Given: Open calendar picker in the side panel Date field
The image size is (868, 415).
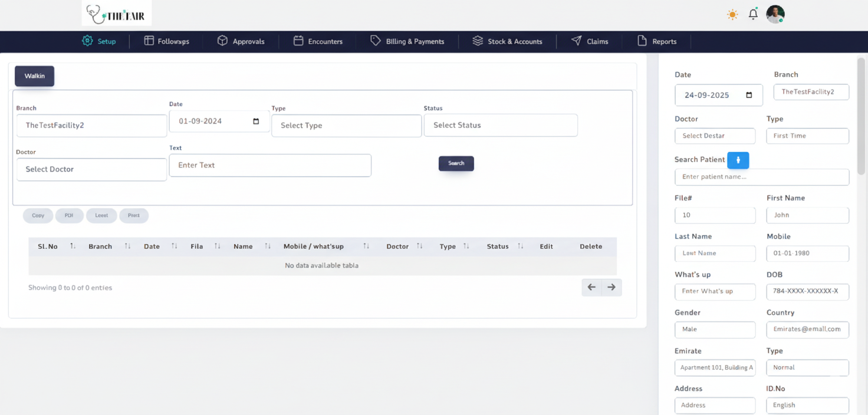Looking at the screenshot, I should pos(749,95).
